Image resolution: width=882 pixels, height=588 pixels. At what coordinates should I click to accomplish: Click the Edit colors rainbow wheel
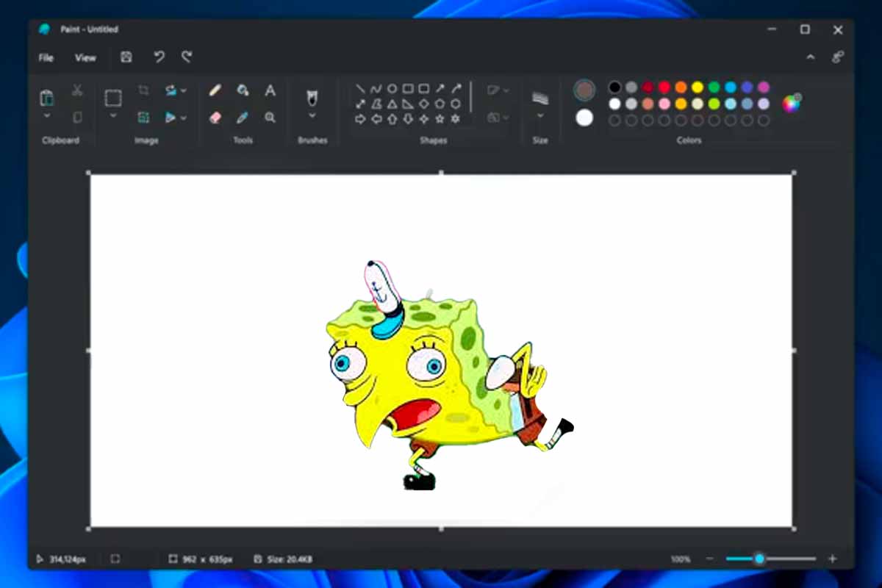pyautogui.click(x=792, y=104)
